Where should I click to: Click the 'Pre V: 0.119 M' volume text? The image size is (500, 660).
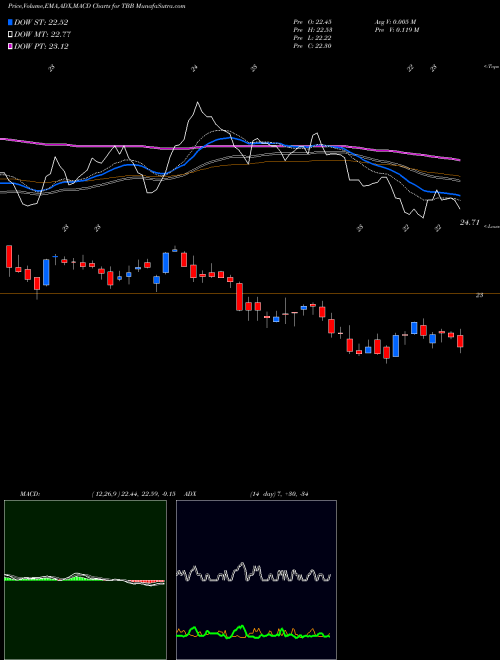pyautogui.click(x=396, y=30)
